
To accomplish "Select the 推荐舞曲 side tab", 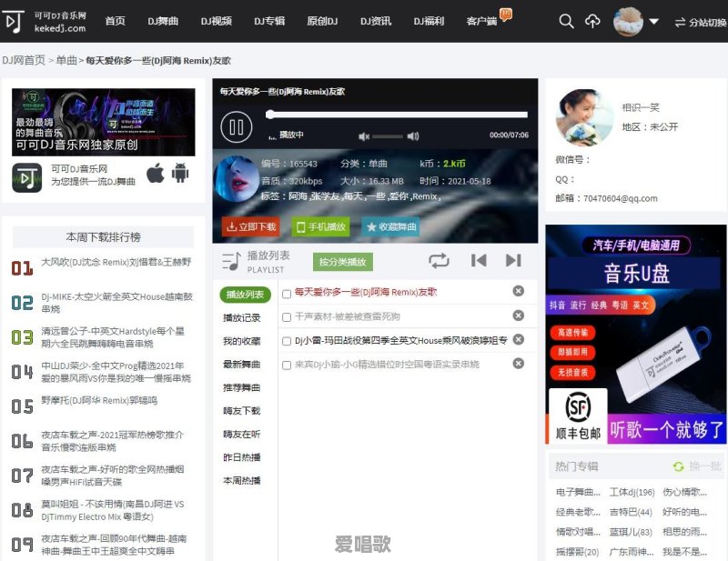I will 241,387.
